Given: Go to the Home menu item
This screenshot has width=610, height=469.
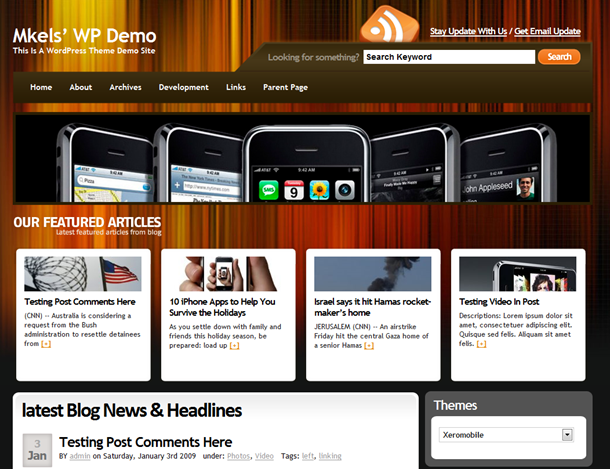Looking at the screenshot, I should point(41,87).
